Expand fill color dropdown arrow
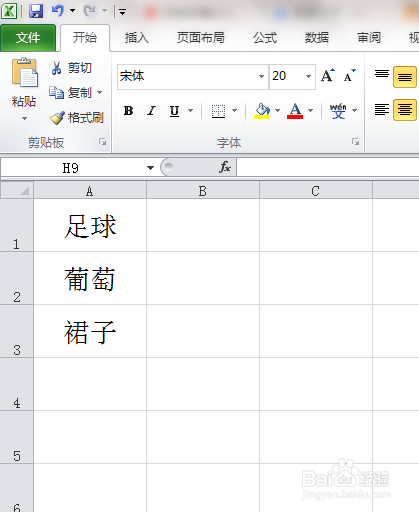Screen dimensions: 419x512 (277, 110)
